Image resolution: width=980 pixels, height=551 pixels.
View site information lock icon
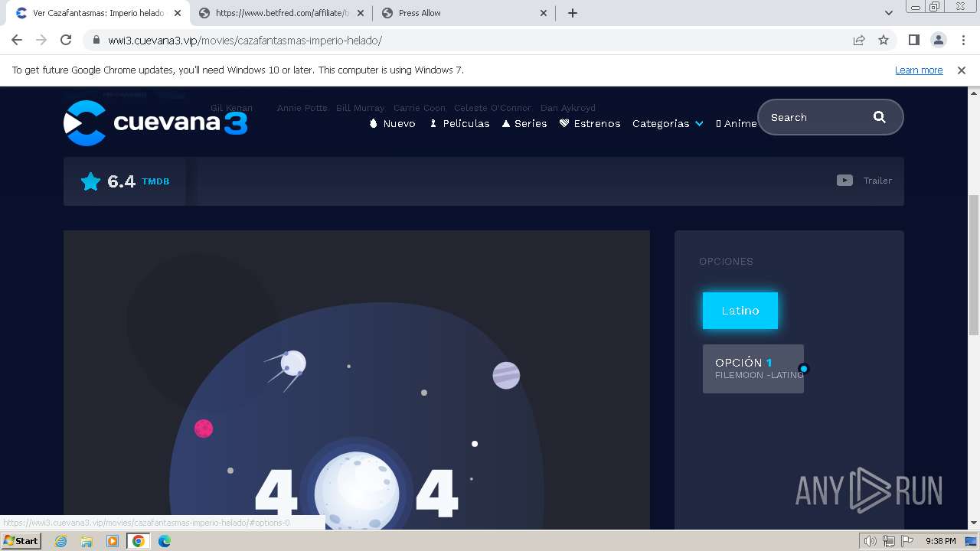pos(96,40)
